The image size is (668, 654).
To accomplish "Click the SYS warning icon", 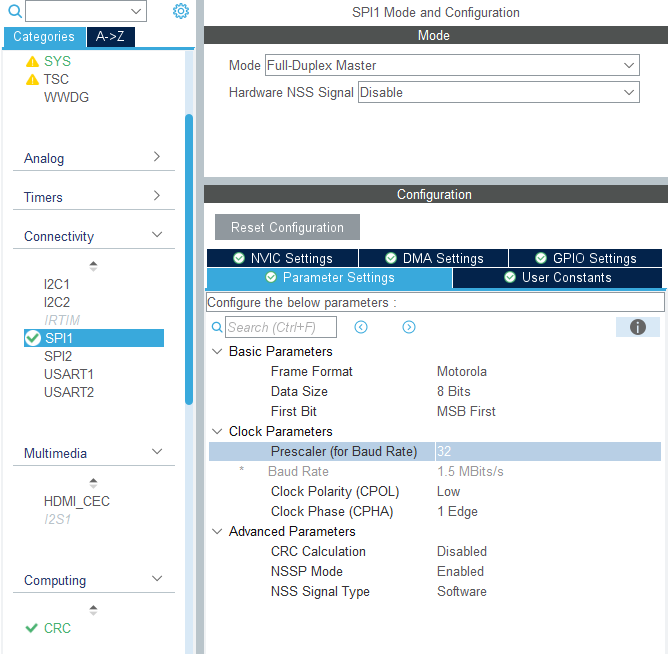I will point(32,62).
